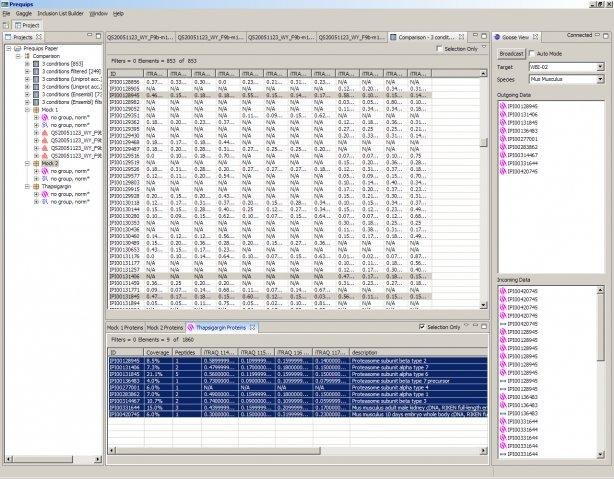Open the Species dropdown

click(600, 79)
